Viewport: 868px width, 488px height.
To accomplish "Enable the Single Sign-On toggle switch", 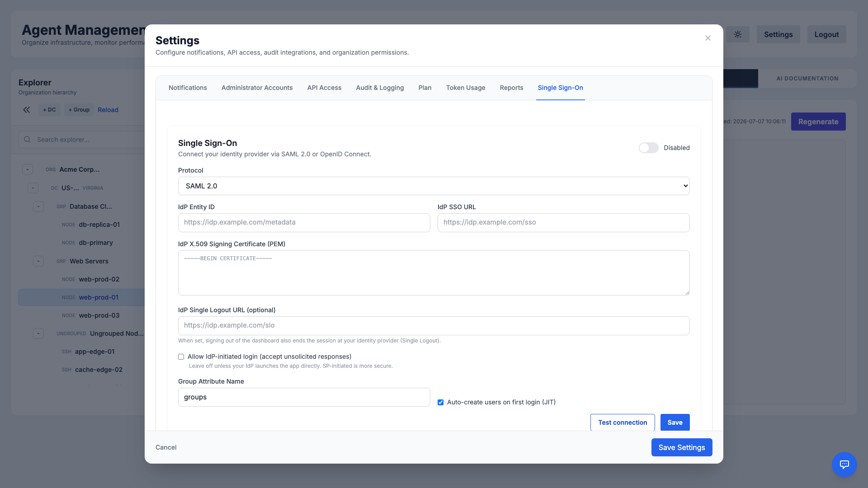I will pos(648,148).
